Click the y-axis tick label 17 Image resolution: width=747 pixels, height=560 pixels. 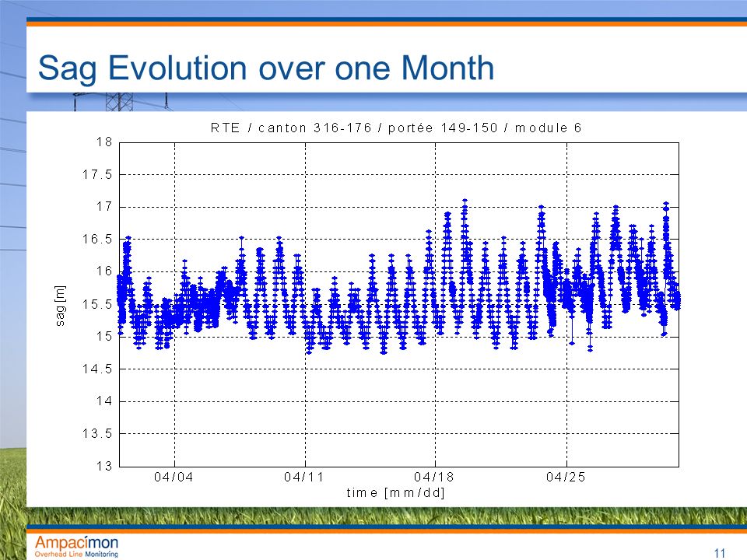point(104,207)
